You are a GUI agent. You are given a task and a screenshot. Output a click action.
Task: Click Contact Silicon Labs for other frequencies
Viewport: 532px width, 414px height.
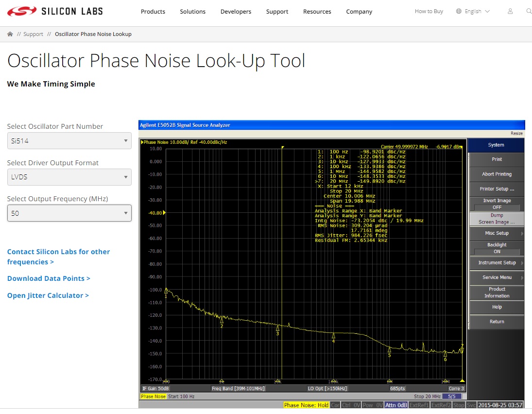[x=58, y=257]
